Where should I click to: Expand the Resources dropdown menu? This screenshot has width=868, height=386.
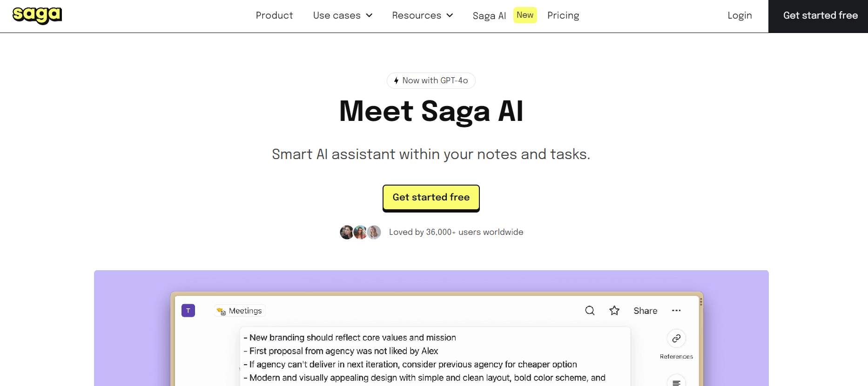(x=423, y=15)
